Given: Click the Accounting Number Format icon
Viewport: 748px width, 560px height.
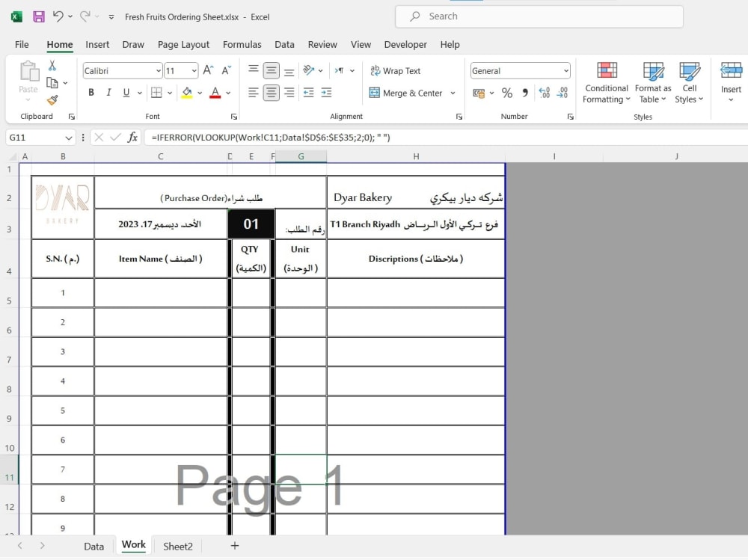Looking at the screenshot, I should pos(479,93).
